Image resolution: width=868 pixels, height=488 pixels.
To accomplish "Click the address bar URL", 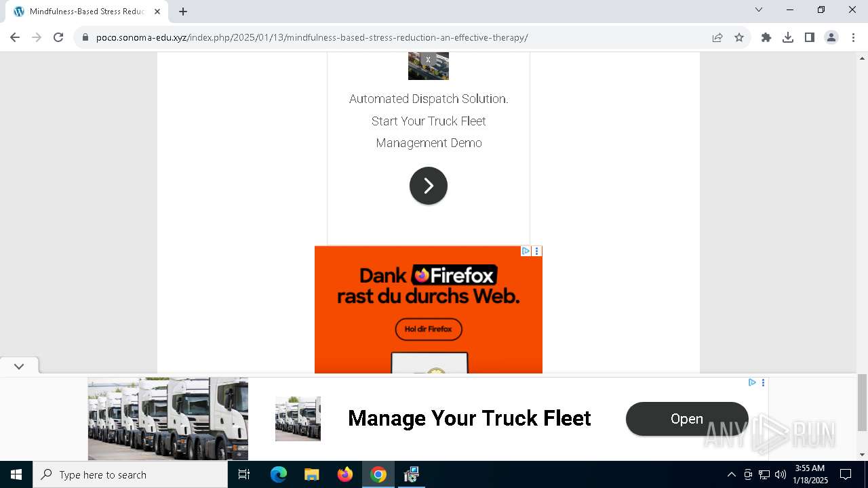I will pos(312,37).
